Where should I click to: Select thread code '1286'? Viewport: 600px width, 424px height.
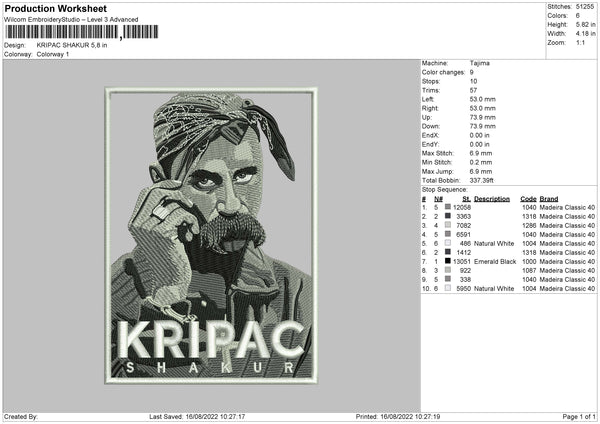pos(529,225)
